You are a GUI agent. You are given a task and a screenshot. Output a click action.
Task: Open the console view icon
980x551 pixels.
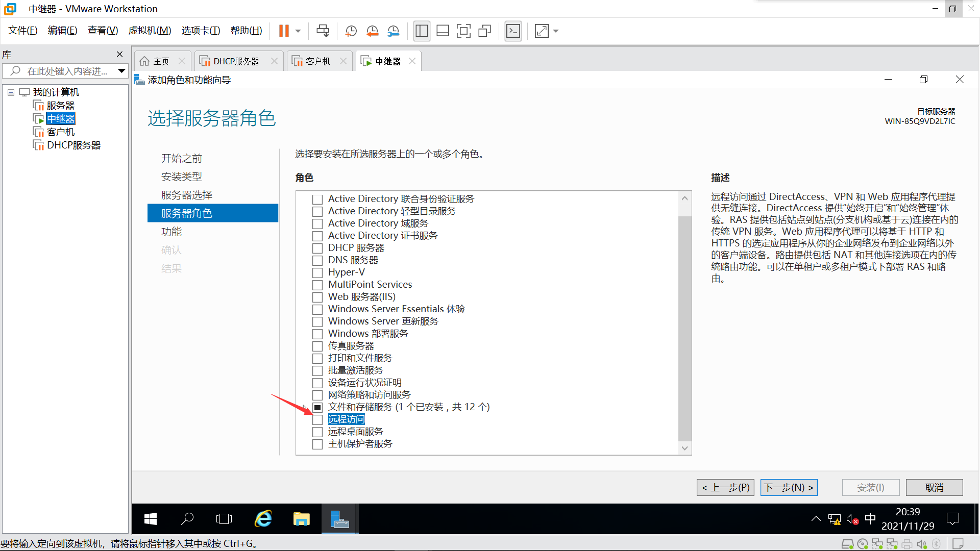[x=513, y=31]
